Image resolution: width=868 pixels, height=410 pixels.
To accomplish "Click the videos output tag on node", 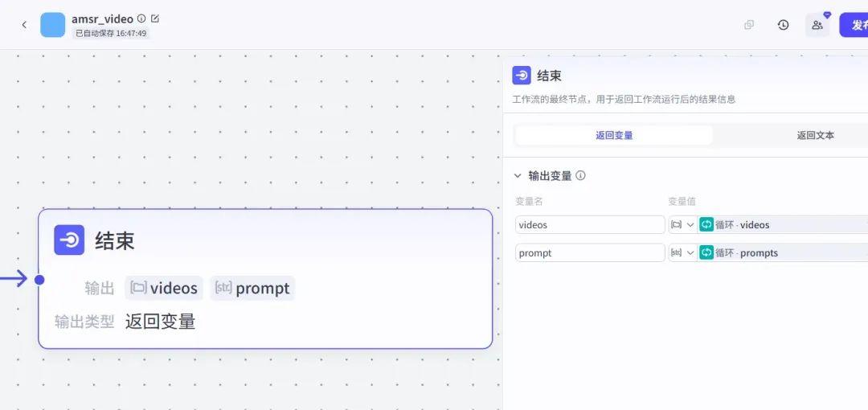I will pos(164,288).
